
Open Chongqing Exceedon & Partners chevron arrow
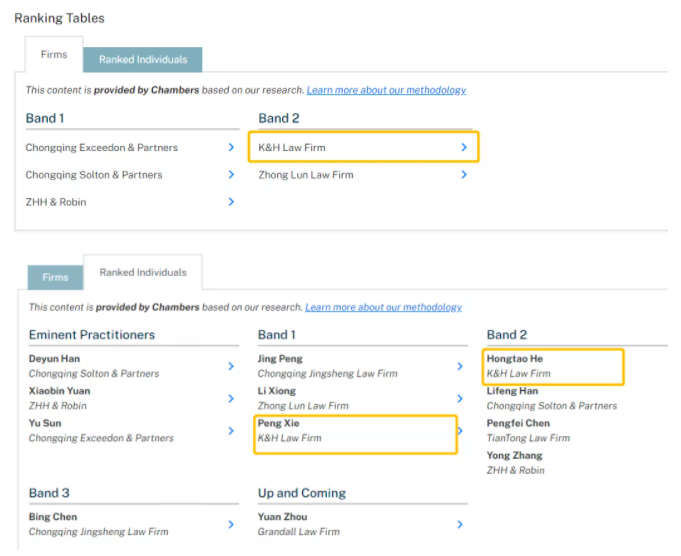click(231, 147)
